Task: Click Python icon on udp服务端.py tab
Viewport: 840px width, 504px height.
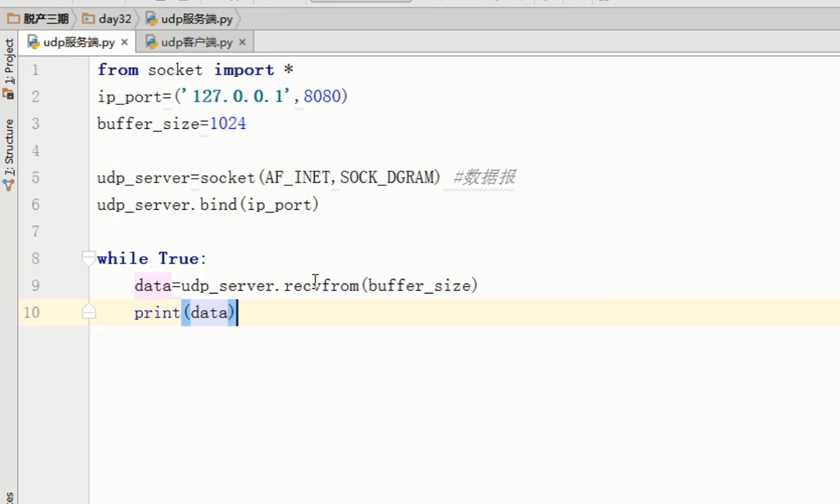Action: pyautogui.click(x=33, y=42)
